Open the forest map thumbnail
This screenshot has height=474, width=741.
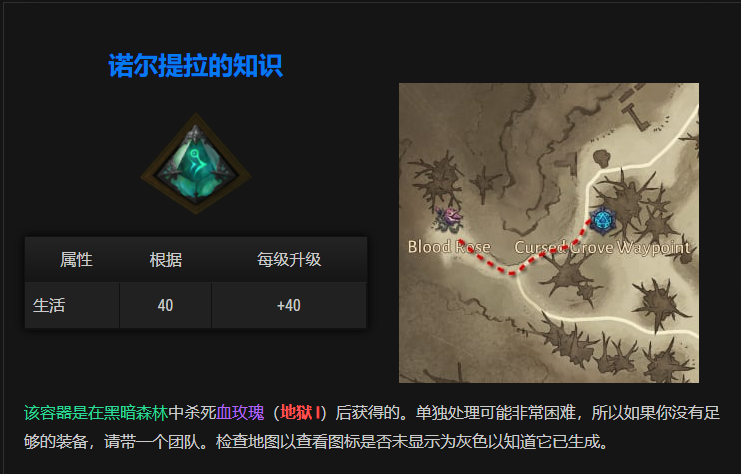(549, 233)
